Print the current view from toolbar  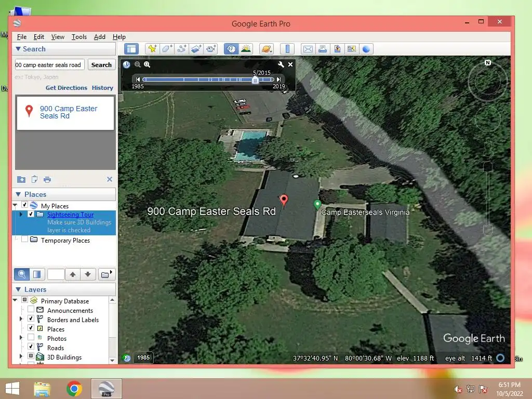pyautogui.click(x=322, y=49)
